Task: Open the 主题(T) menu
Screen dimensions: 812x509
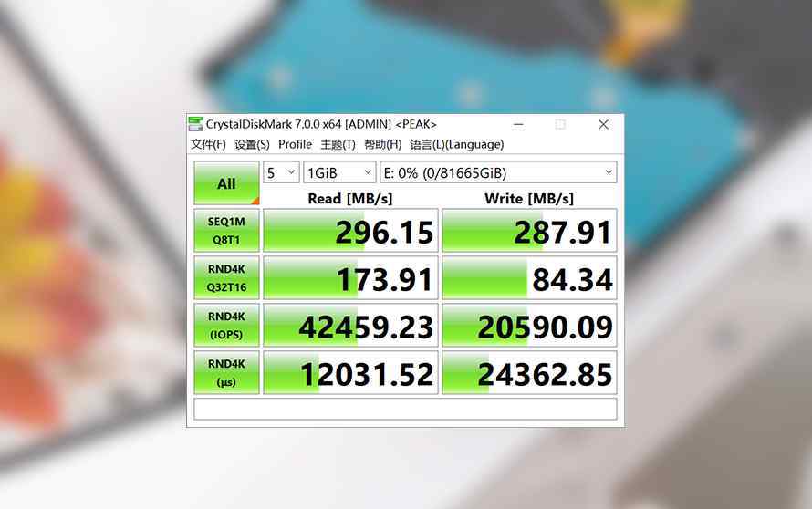Action: (338, 144)
